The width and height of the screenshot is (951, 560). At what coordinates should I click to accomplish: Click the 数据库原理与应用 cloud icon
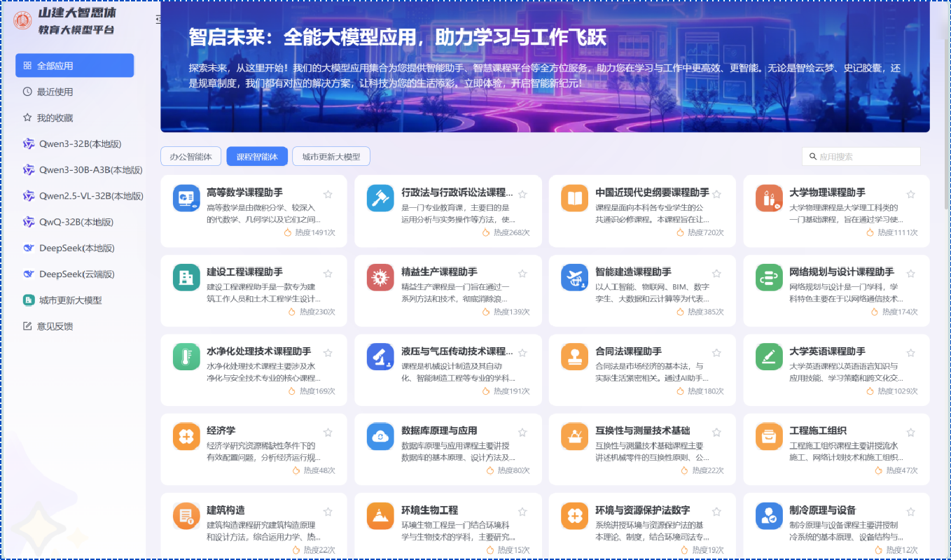pos(380,437)
